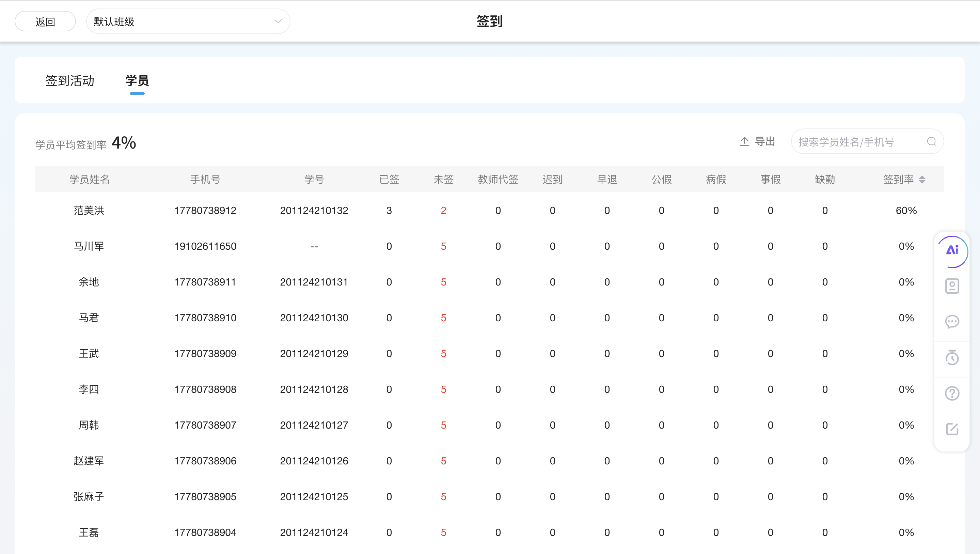Image resolution: width=980 pixels, height=554 pixels.
Task: Click student ID 201124210124
Action: pyautogui.click(x=314, y=533)
